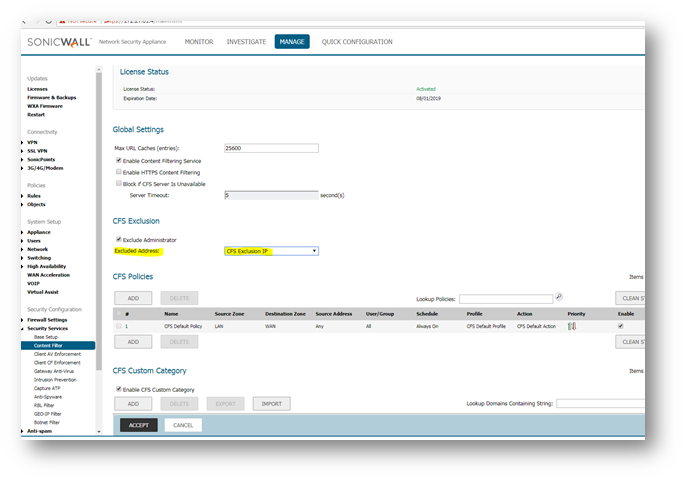Screen dimensions: 687x482
Task: Click the Server Timeout seconds field
Action: (x=271, y=195)
